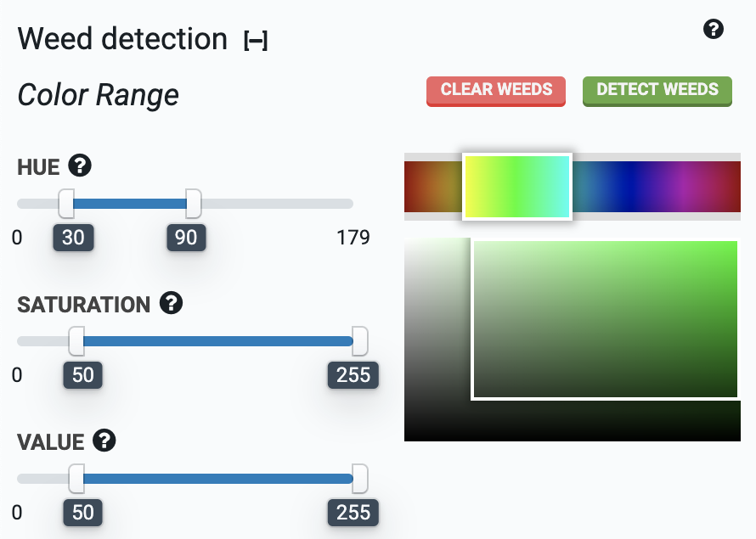The width and height of the screenshot is (756, 539).
Task: Click the selected green hue range box
Action: click(516, 186)
